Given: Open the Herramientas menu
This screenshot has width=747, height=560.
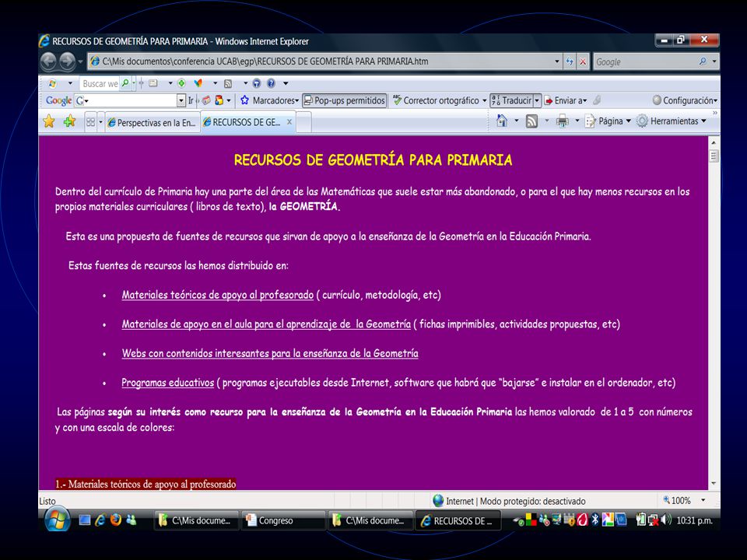Looking at the screenshot, I should 672,121.
